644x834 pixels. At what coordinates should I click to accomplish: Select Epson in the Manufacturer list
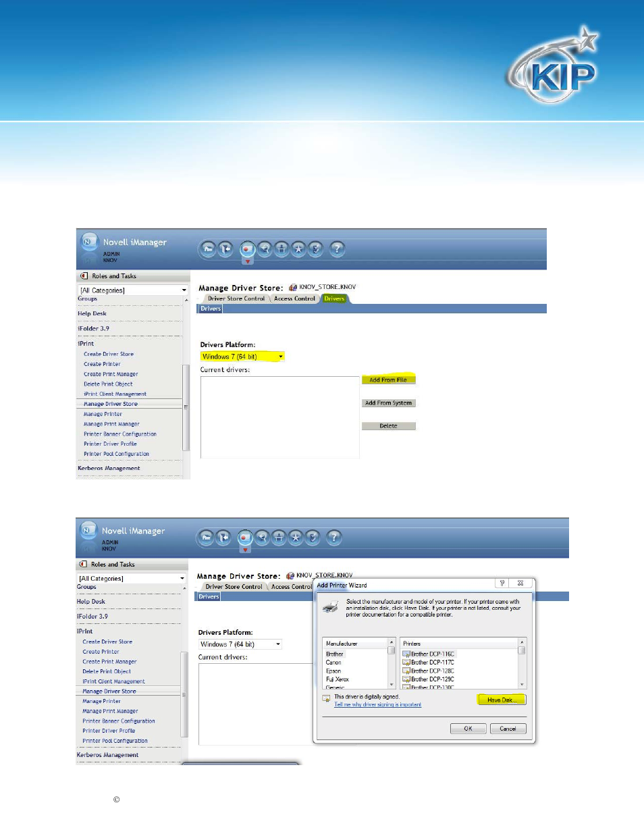pyautogui.click(x=333, y=671)
